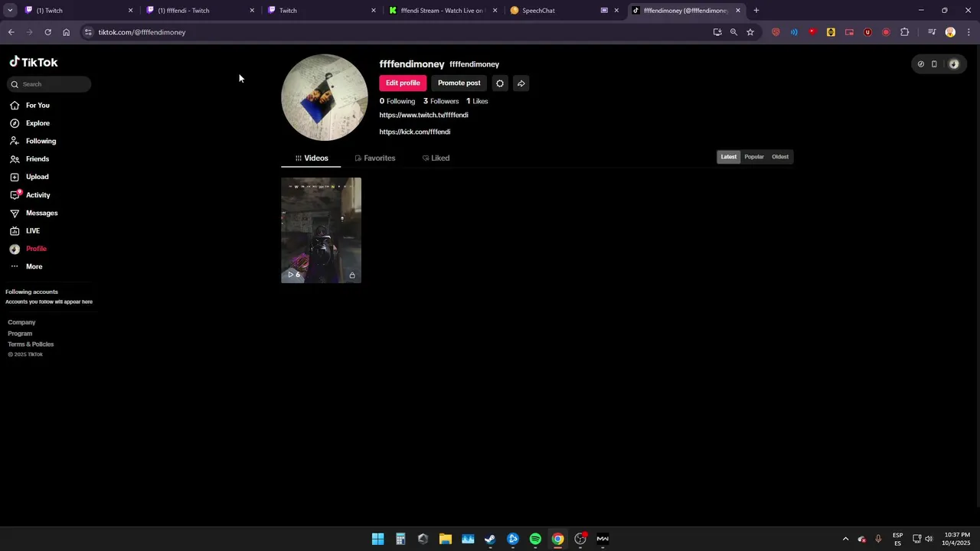Open the gameplay video thumbnail

click(321, 230)
